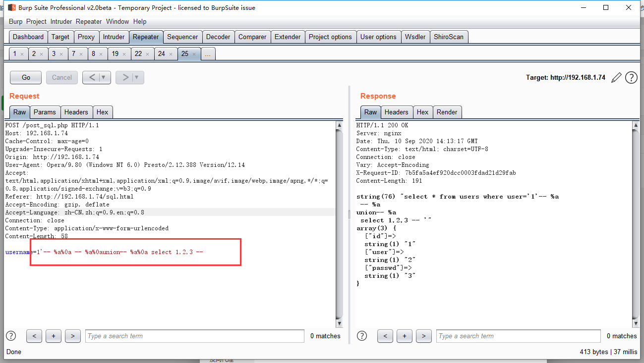Screen dimensions: 644x363
Task: Click the pencil icon to edit target
Action: pyautogui.click(x=616, y=78)
